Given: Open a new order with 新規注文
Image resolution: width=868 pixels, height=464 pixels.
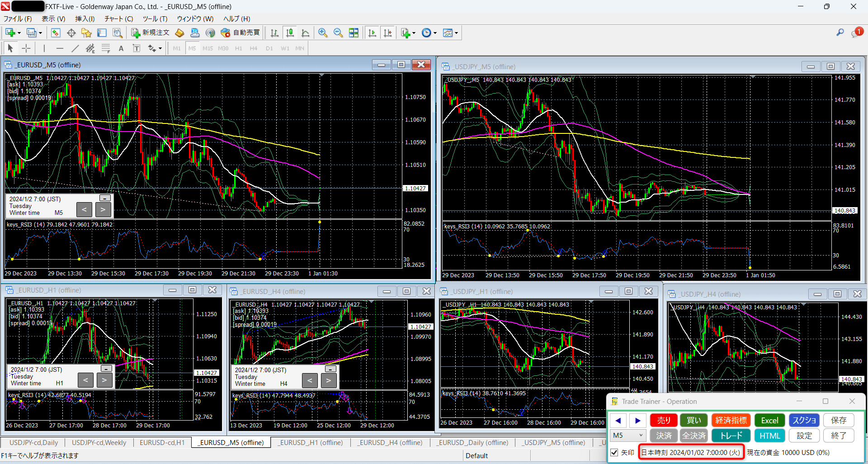Looking at the screenshot, I should [149, 33].
